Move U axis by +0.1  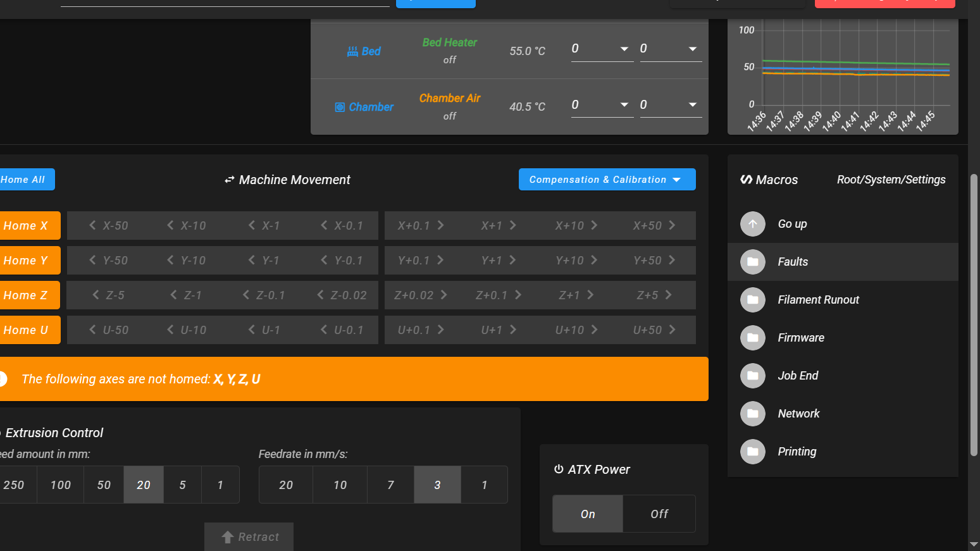421,330
